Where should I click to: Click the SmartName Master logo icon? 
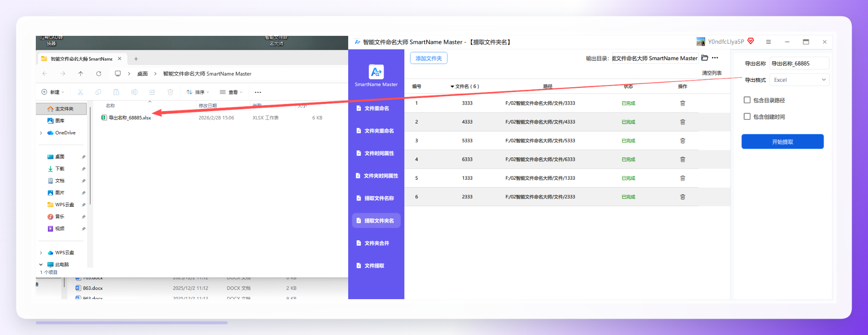click(x=376, y=72)
